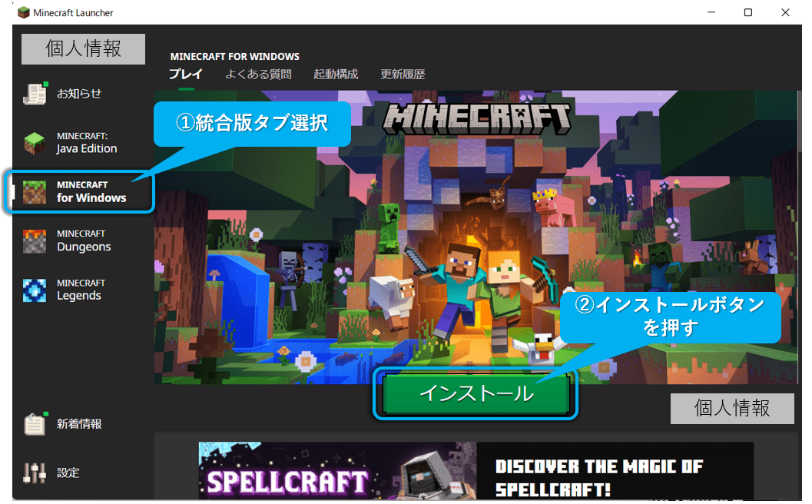This screenshot has height=504, width=812.
Task: Select the MINECRAFT Legends label
Action: (x=81, y=290)
